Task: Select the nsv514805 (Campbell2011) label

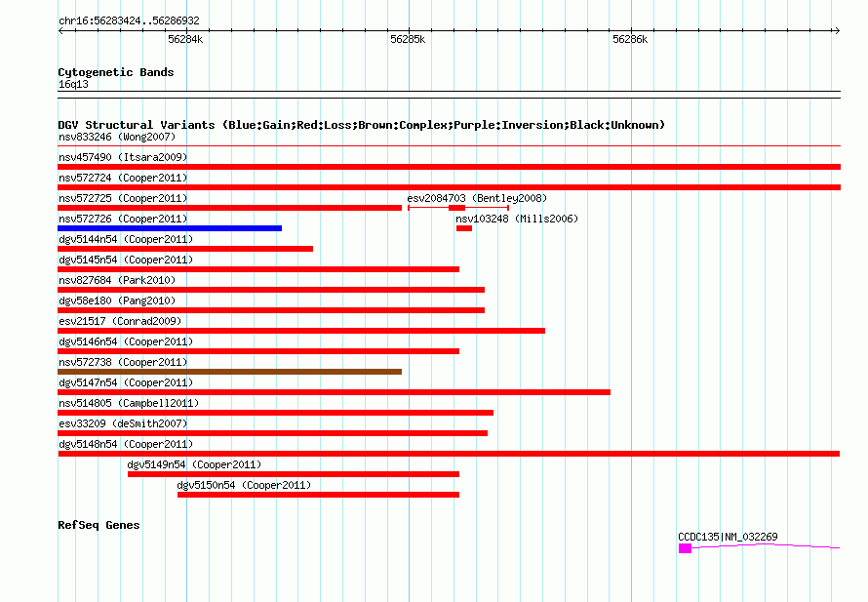Action: click(129, 403)
